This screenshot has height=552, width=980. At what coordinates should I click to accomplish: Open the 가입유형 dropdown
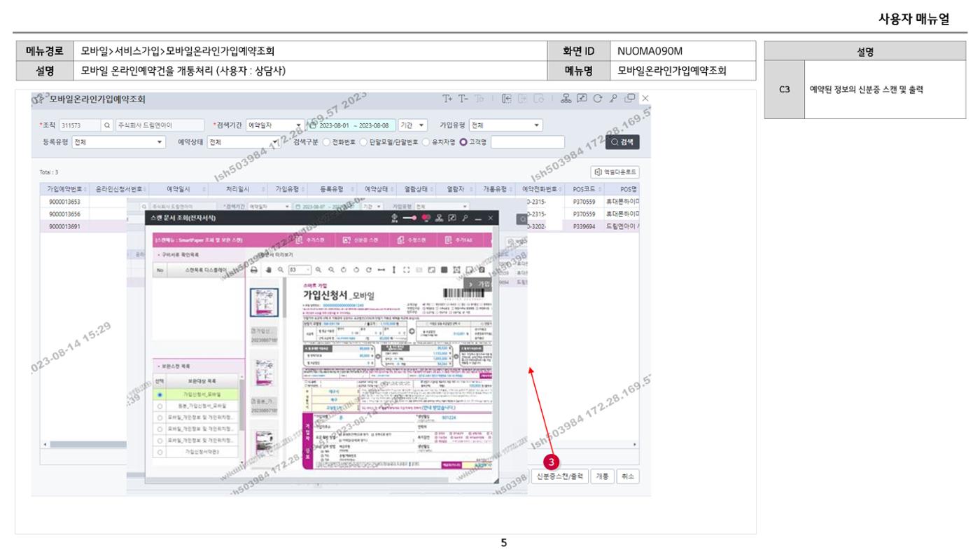coord(506,125)
